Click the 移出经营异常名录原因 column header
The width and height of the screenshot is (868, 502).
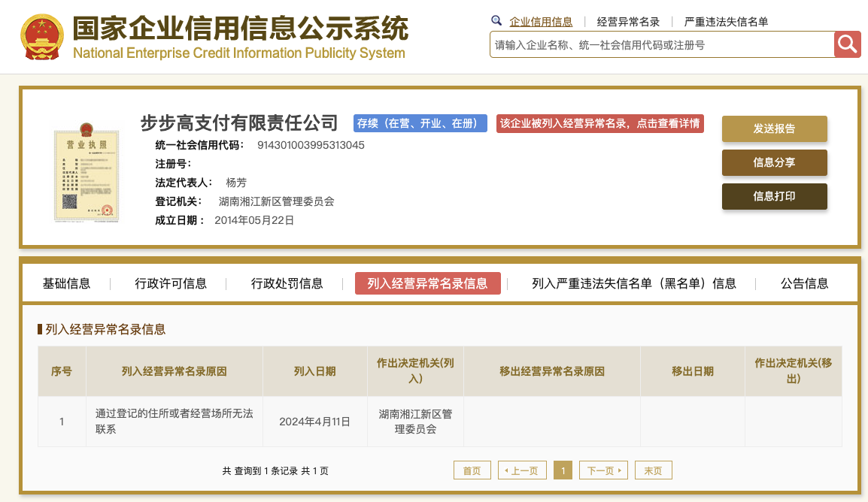point(552,371)
